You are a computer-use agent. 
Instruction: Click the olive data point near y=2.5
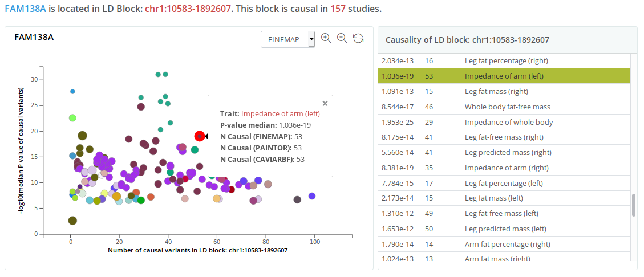(x=72, y=221)
